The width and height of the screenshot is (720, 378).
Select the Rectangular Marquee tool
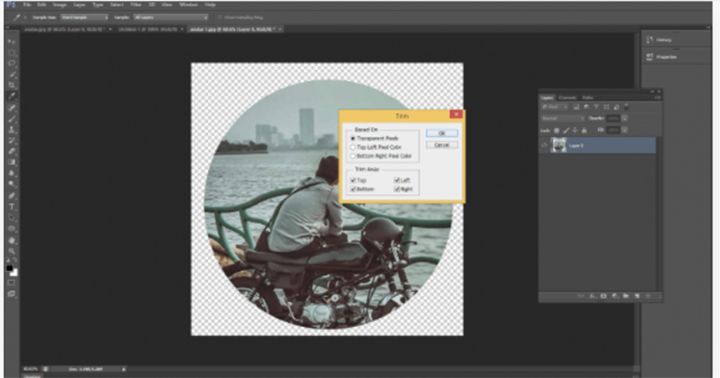[x=11, y=53]
